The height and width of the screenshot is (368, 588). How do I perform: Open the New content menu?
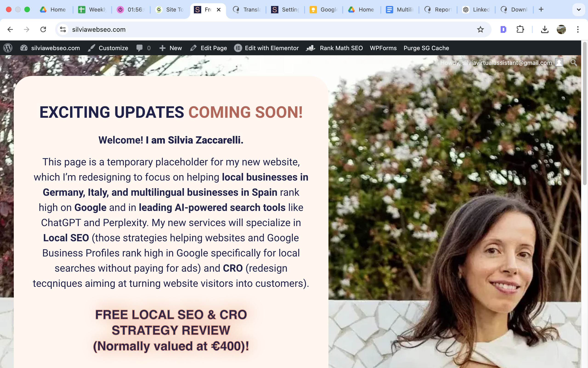(x=171, y=48)
